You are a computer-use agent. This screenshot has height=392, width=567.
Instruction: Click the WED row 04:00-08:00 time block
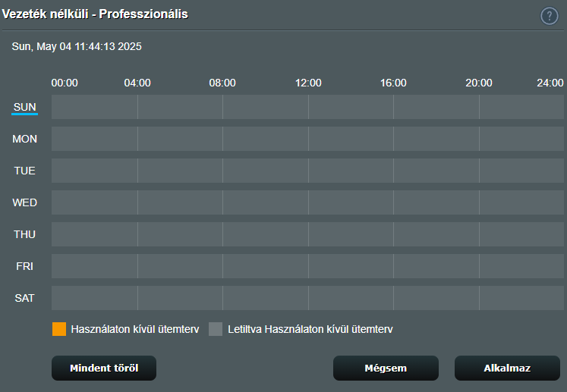point(180,202)
